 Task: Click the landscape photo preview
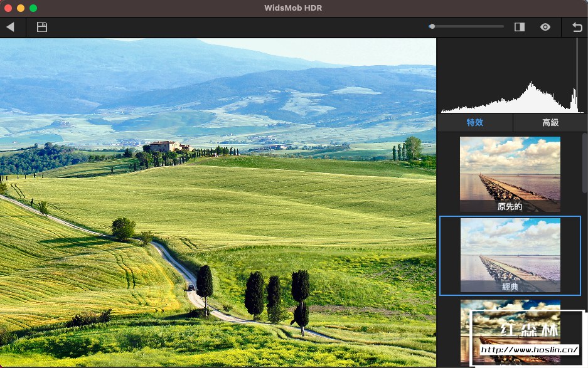coord(218,202)
